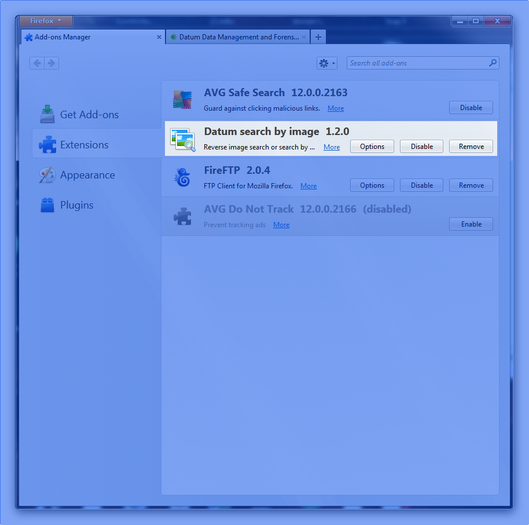Viewport: 529px width, 525px height.
Task: Select the Datum search by image title
Action: [261, 131]
